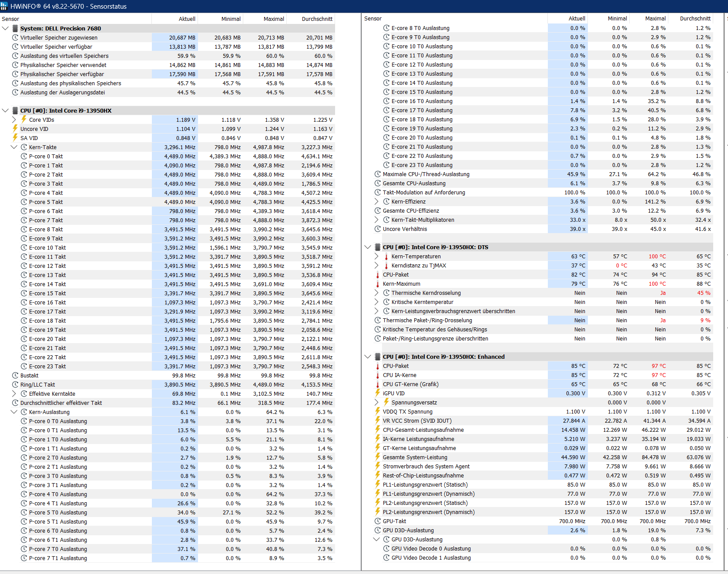Select the clock icon beside Kern-Takte
Viewport: 728px width, 574px height.
click(x=24, y=147)
